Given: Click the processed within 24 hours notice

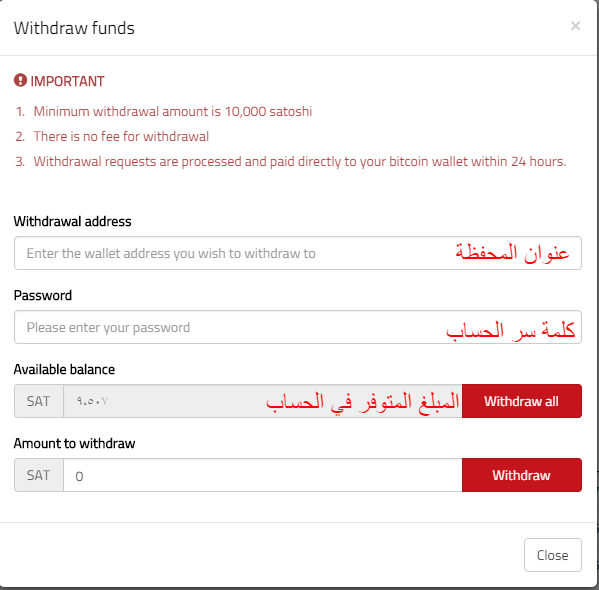Looking at the screenshot, I should coord(300,161).
